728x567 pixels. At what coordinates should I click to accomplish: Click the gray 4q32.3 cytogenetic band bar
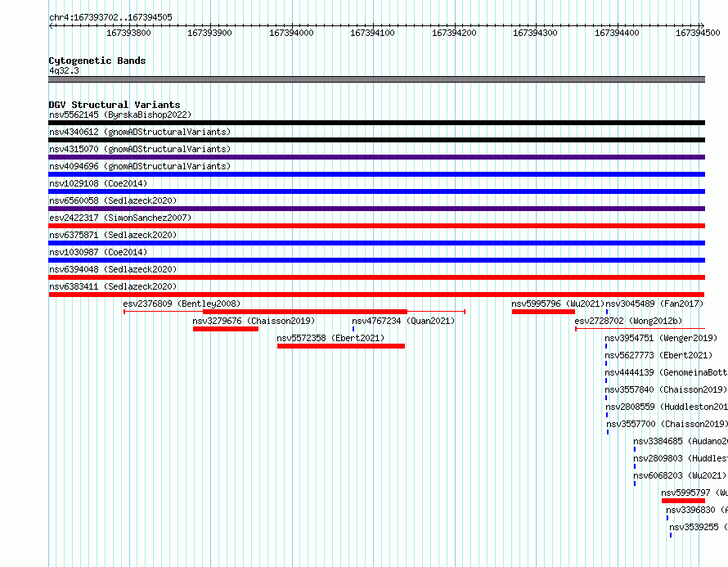click(x=376, y=79)
